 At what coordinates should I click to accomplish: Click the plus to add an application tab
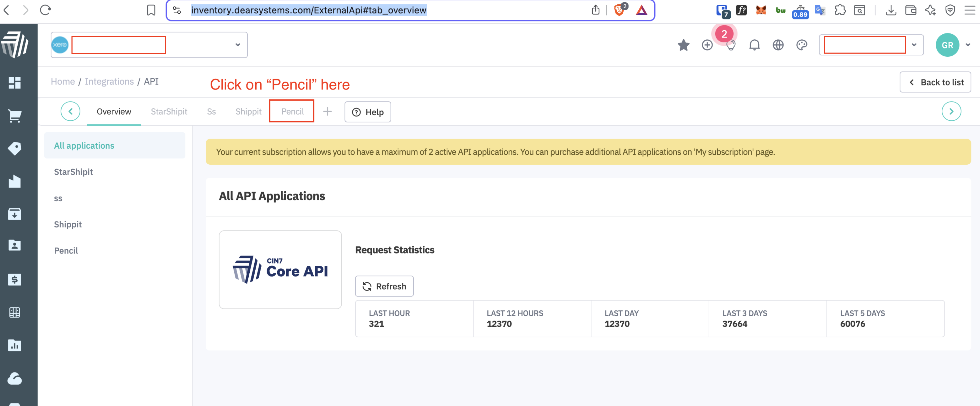click(327, 112)
